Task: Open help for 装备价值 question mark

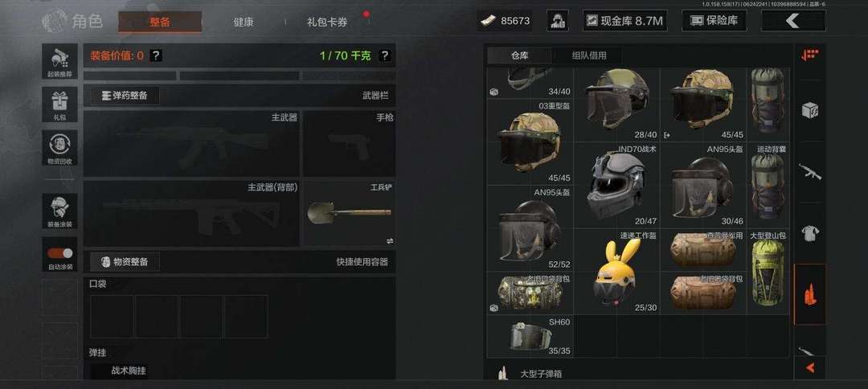Action: pos(156,55)
